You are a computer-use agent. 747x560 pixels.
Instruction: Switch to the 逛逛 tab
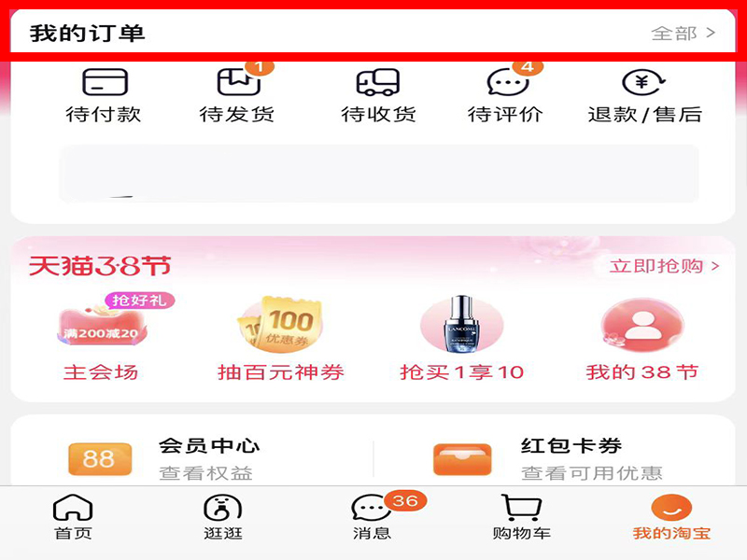coord(223,517)
